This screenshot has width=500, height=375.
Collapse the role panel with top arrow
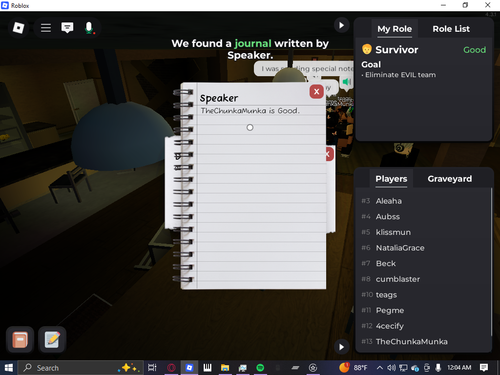(x=341, y=25)
